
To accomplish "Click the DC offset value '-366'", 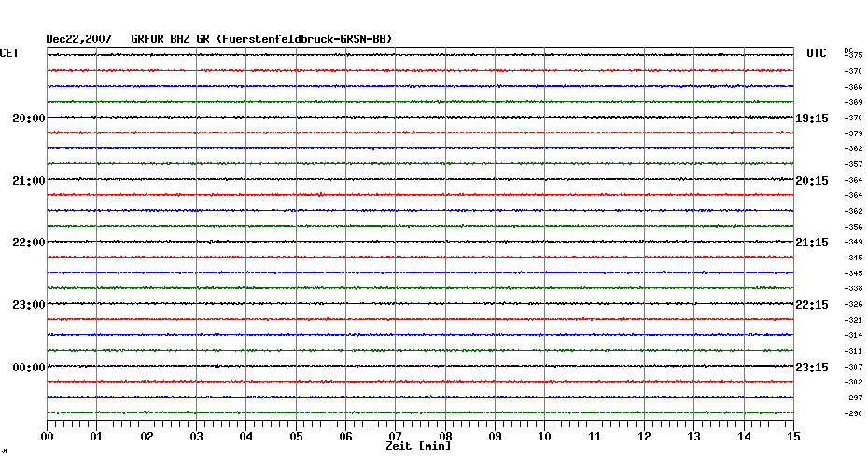I will pos(854,87).
